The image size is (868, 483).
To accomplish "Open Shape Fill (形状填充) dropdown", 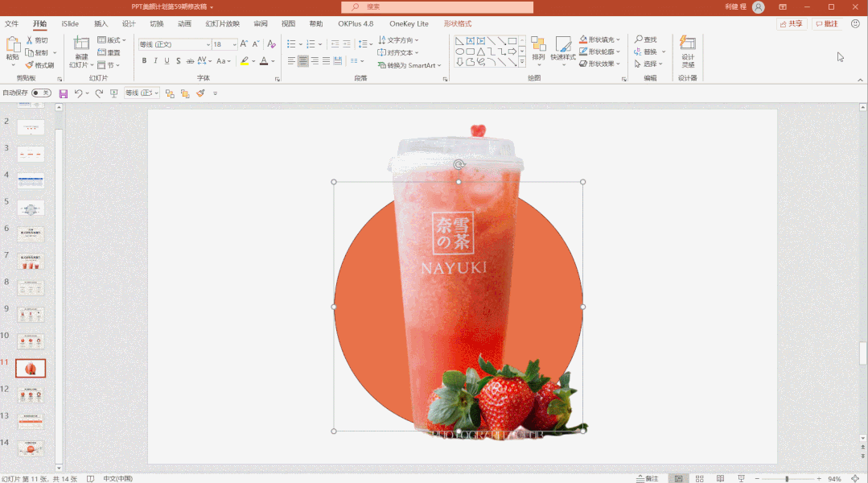I will click(x=600, y=39).
